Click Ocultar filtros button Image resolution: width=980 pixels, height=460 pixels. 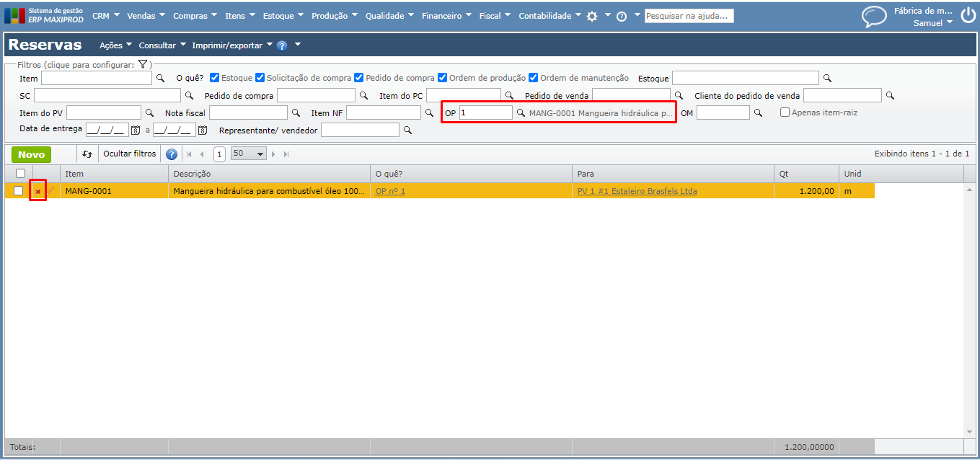tap(129, 154)
